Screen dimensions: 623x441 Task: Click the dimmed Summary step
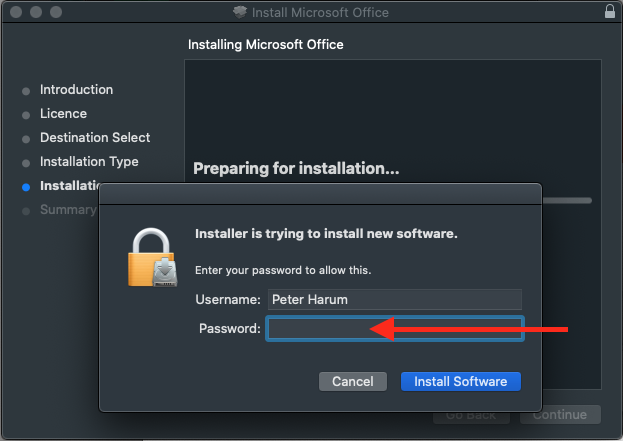tap(67, 210)
